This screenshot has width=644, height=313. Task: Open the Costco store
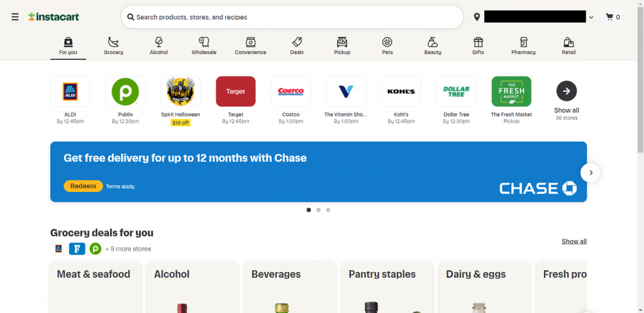pos(291,91)
